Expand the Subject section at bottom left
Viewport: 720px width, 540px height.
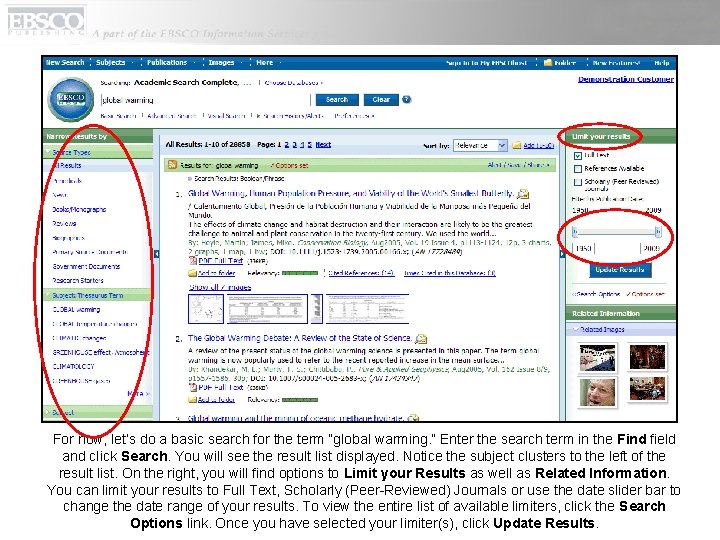tap(48, 412)
